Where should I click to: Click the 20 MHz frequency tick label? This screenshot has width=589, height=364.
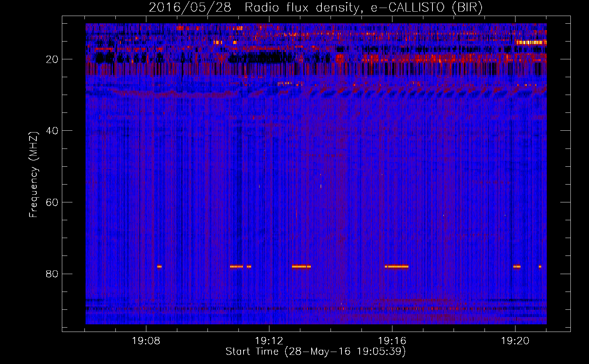coord(52,59)
